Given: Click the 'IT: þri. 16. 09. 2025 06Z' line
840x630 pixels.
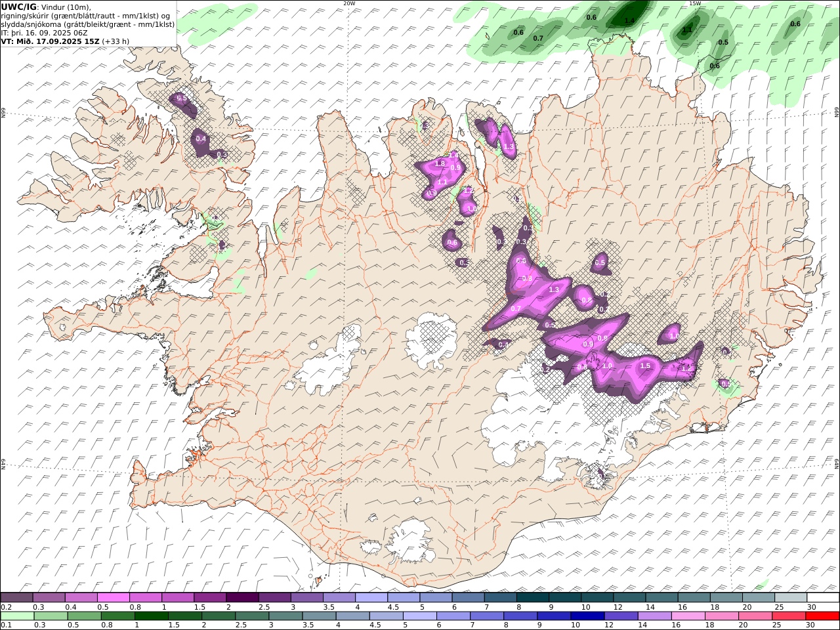Looking at the screenshot, I should coord(45,33).
